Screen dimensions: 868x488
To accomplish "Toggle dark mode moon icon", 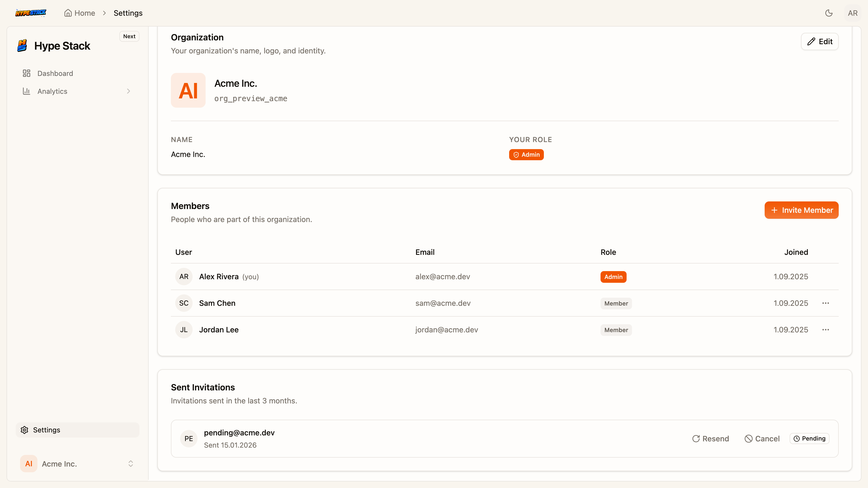I will (x=829, y=13).
